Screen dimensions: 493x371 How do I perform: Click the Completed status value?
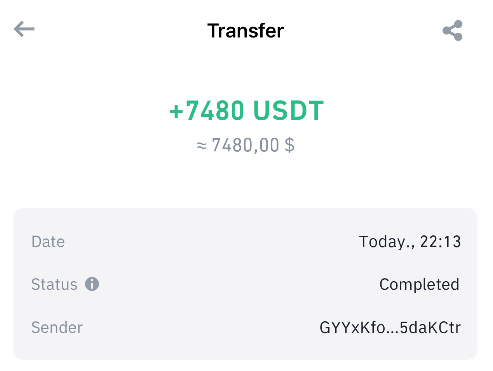coord(419,285)
